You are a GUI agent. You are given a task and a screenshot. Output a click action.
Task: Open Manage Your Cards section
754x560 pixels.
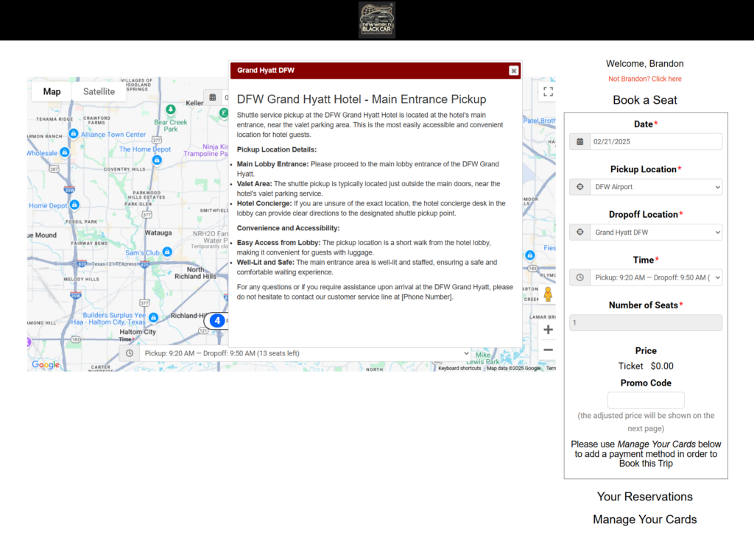[x=645, y=520]
